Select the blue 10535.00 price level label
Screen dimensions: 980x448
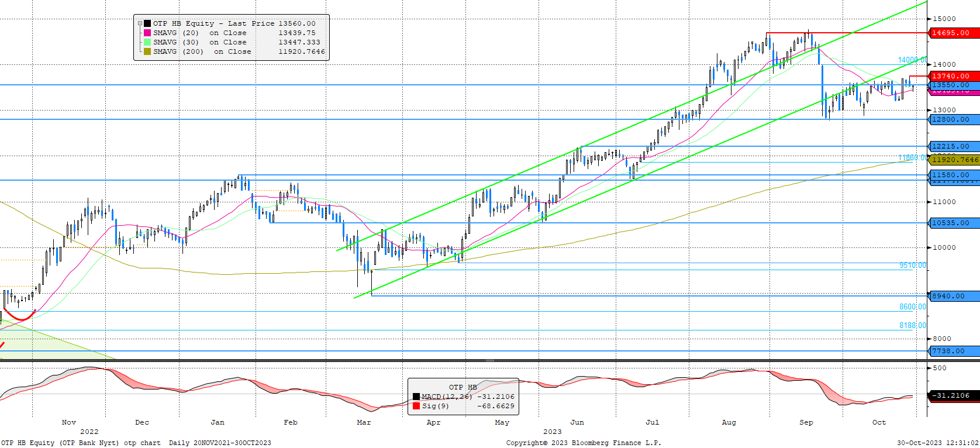[x=953, y=223]
